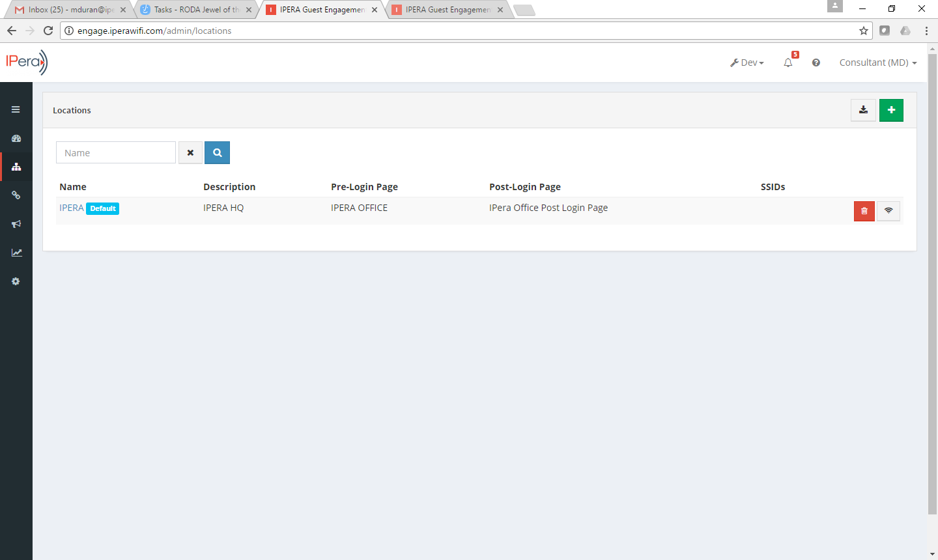The height and width of the screenshot is (560, 938).
Task: Open the IPERA location details link
Action: [x=71, y=208]
